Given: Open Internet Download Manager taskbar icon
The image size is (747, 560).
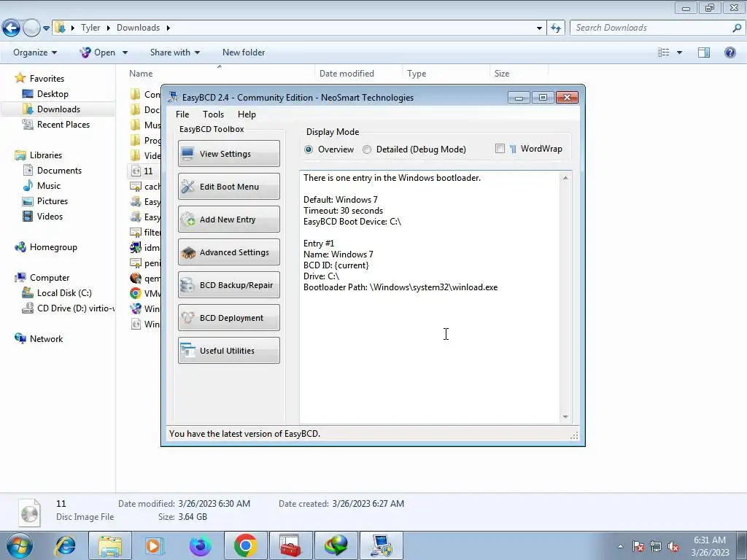Looking at the screenshot, I should point(336,545).
